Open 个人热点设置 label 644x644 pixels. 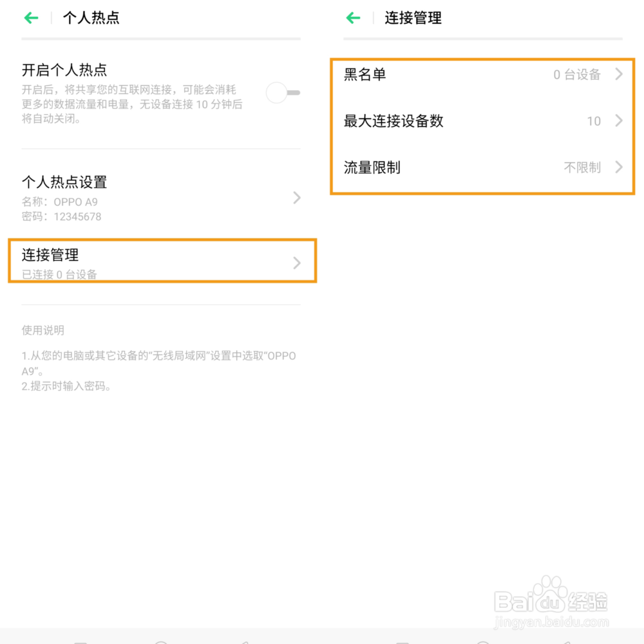coord(64,182)
